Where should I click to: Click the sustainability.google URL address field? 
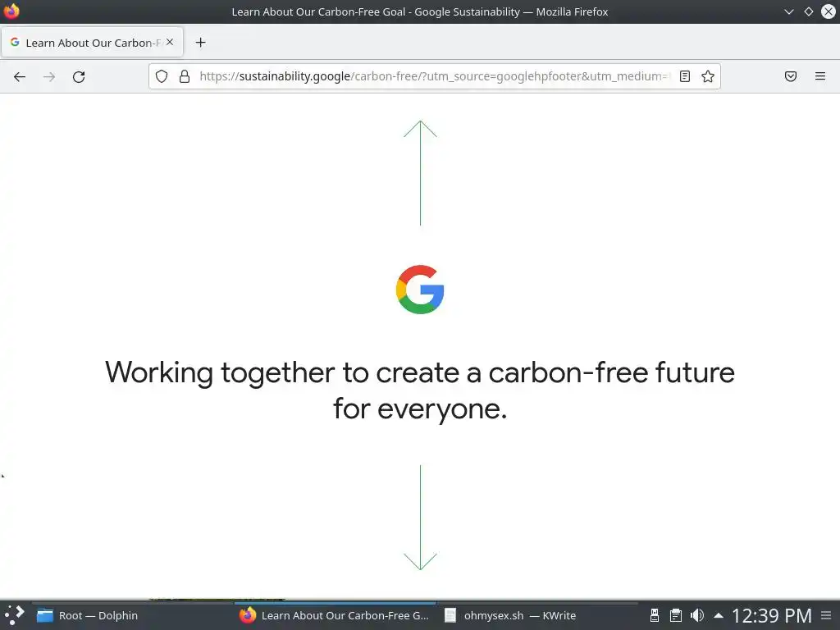(434, 76)
